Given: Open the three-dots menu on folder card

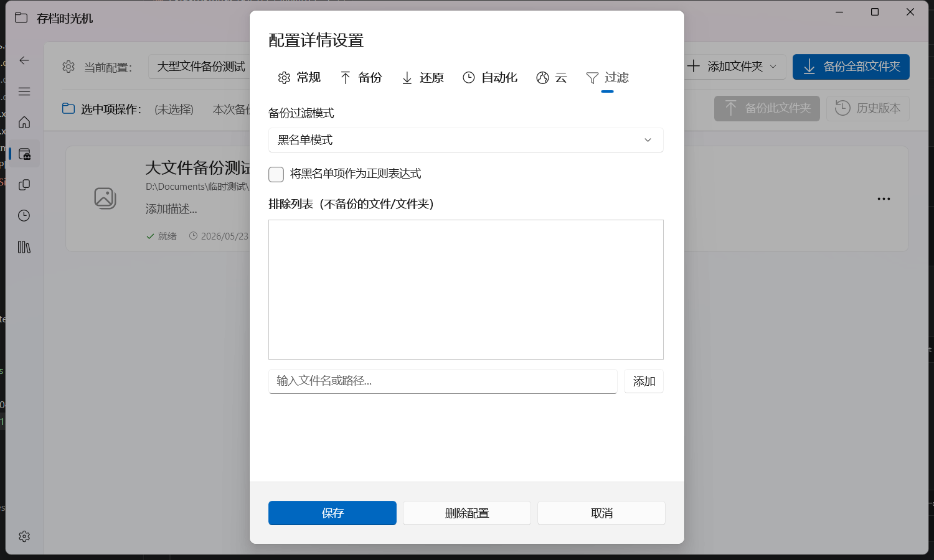Looking at the screenshot, I should click(884, 199).
